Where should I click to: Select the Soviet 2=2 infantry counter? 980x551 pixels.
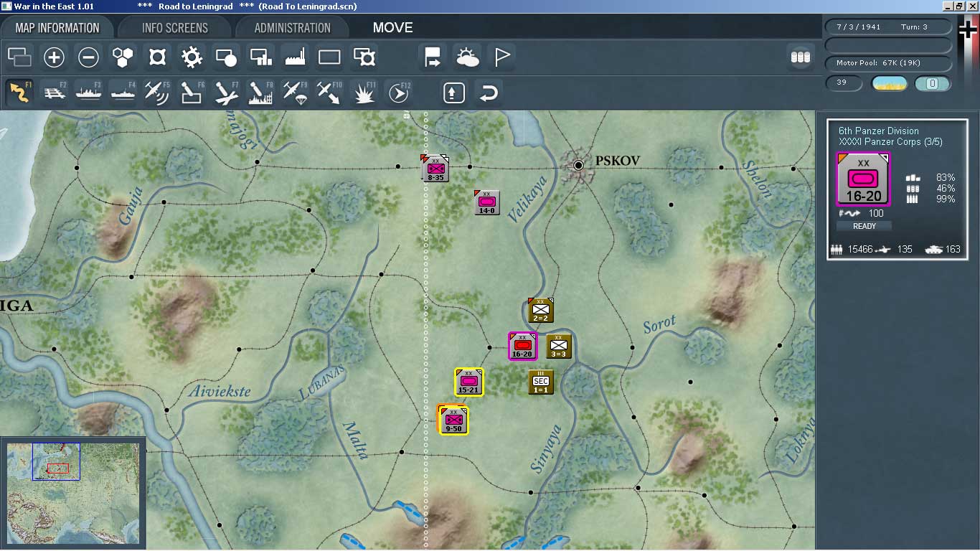point(540,310)
